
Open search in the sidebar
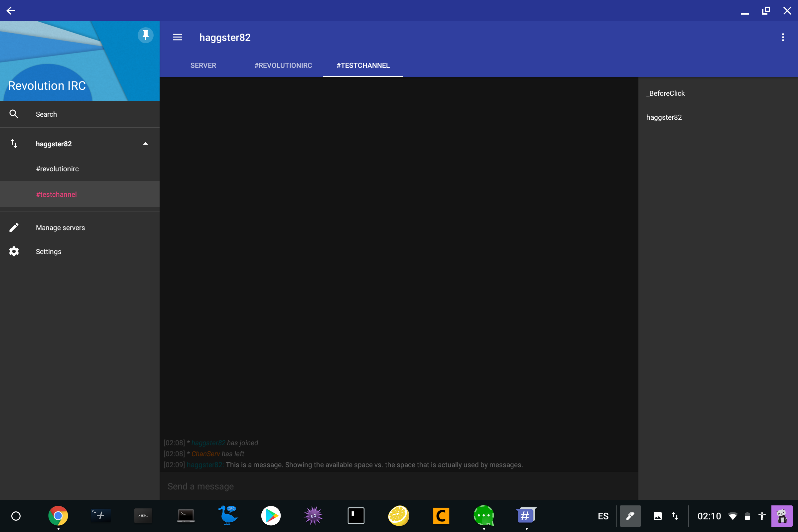click(x=46, y=114)
